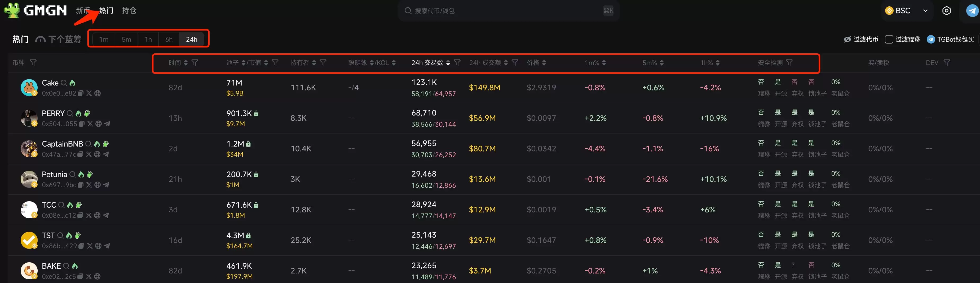Viewport: 980px width, 283px height.
Task: Open the settings gear in the top bar
Action: (x=947, y=11)
